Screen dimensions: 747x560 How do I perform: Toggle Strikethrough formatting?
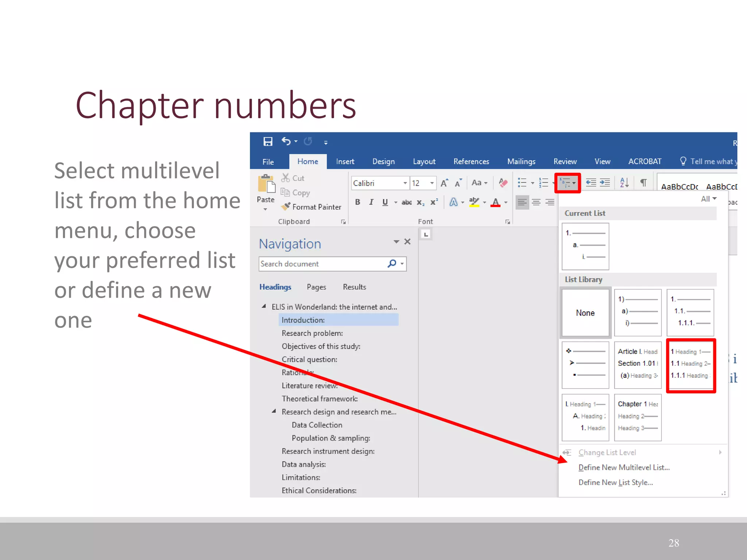[x=407, y=202]
